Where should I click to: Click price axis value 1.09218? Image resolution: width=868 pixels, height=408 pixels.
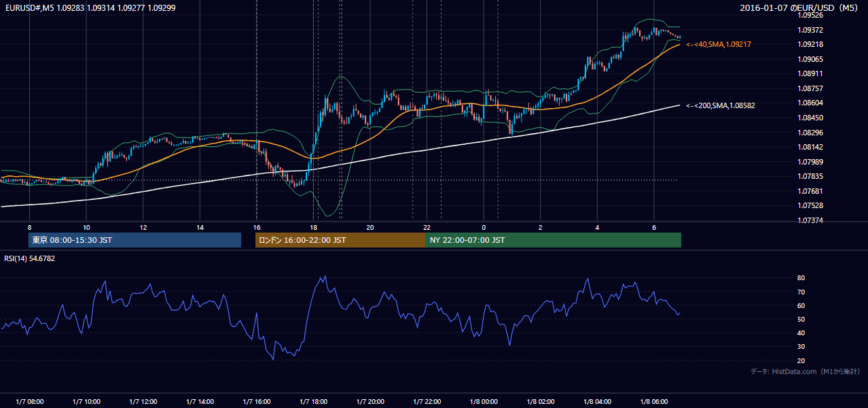click(810, 44)
